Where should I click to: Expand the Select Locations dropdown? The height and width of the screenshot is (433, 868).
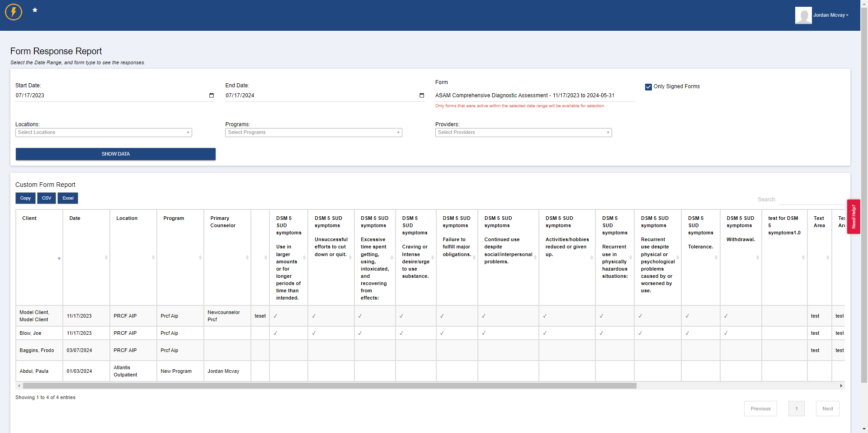104,133
